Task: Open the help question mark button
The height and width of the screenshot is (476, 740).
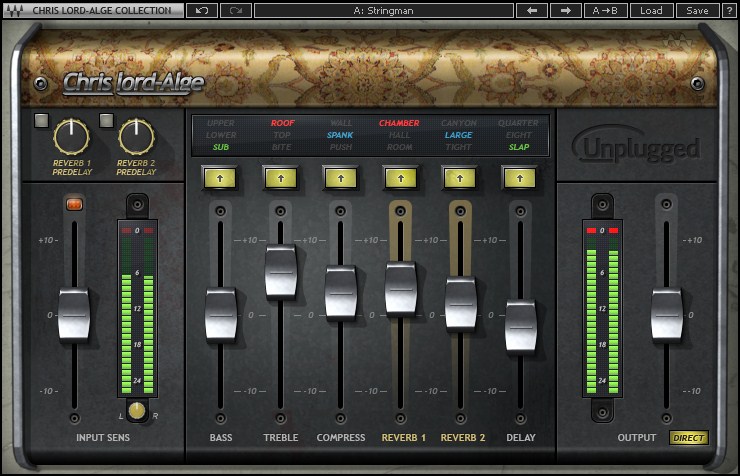Action: [728, 10]
